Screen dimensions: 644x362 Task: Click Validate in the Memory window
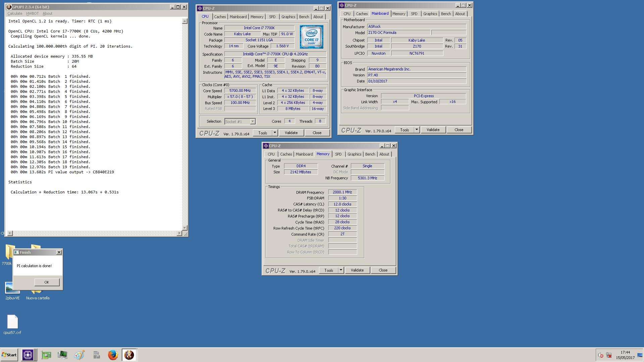pos(357,270)
